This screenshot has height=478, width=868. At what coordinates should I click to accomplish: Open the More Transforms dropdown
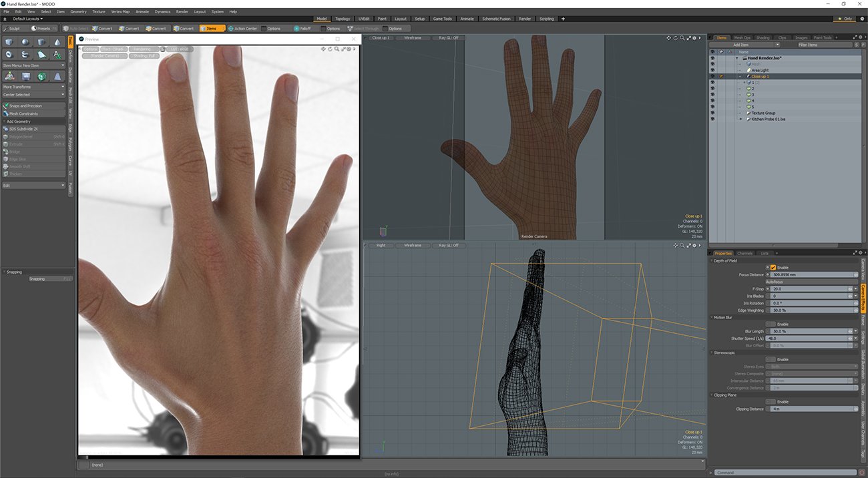point(33,87)
